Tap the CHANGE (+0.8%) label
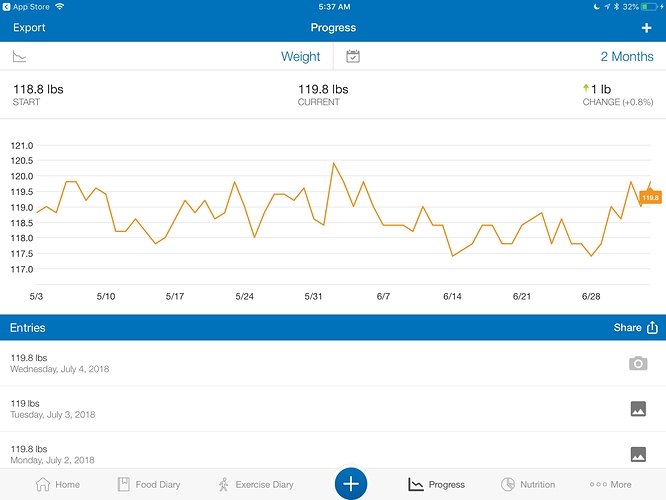Viewport: 666px width, 500px height. [x=618, y=102]
